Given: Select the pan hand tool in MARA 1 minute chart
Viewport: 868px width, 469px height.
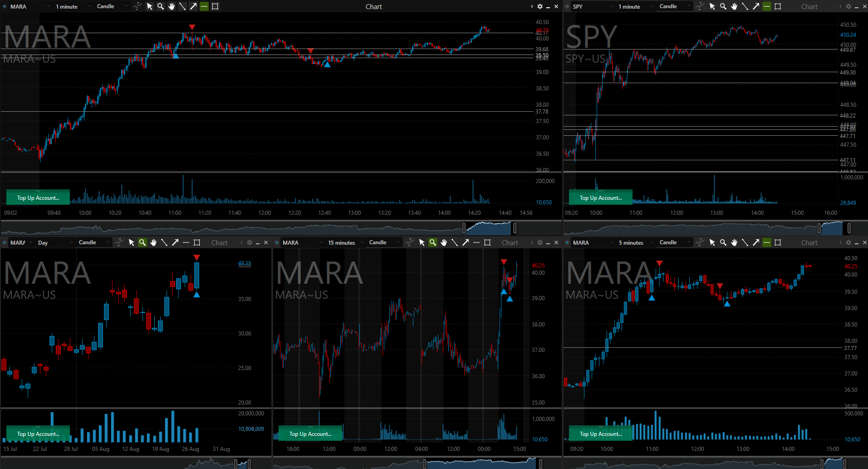Looking at the screenshot, I should (172, 6).
